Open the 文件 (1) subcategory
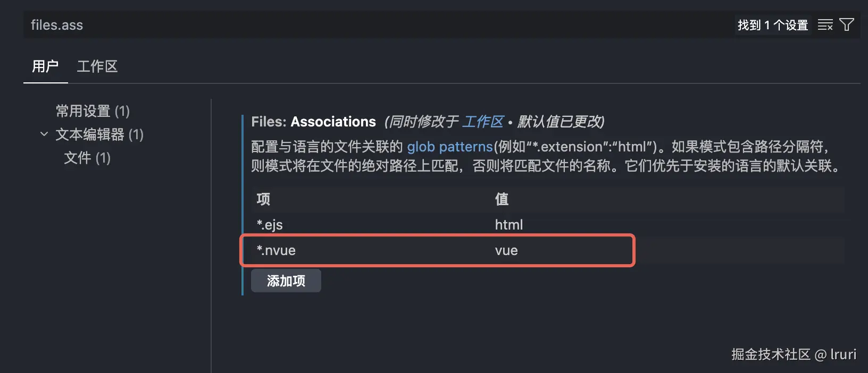The width and height of the screenshot is (868, 373). coord(87,158)
